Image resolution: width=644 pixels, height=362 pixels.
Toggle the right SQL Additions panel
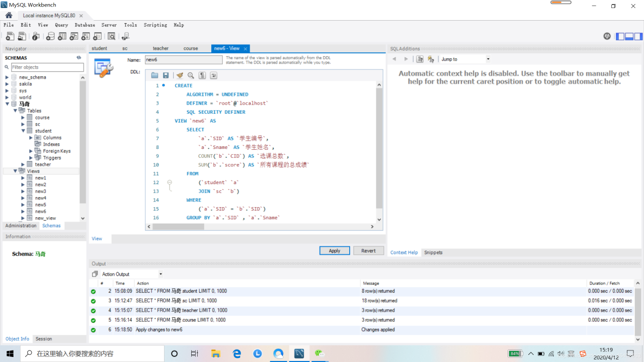point(638,36)
